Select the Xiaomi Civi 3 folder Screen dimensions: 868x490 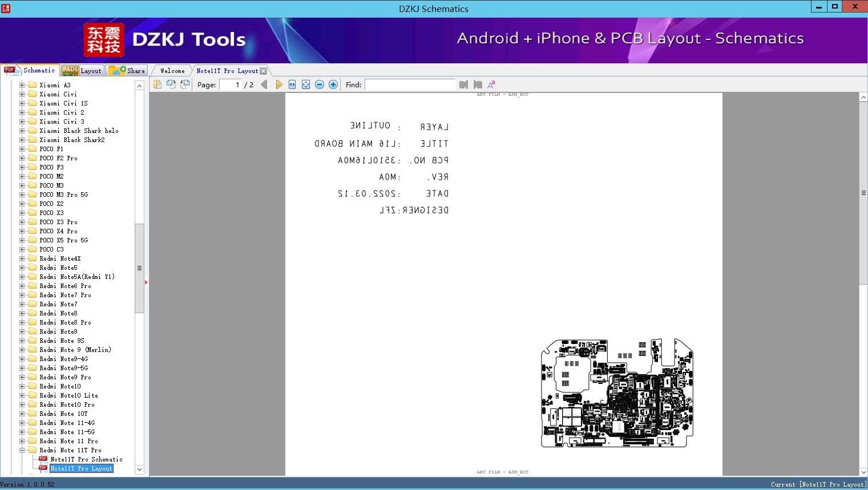62,122
